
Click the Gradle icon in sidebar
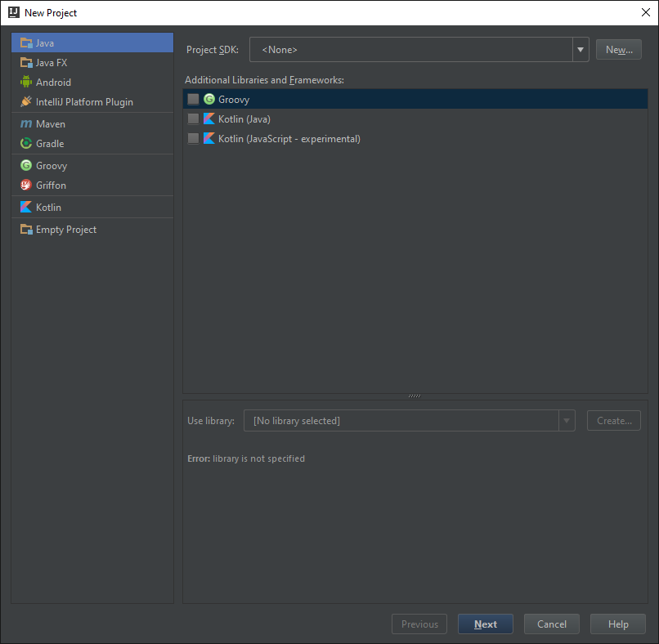[x=26, y=143]
